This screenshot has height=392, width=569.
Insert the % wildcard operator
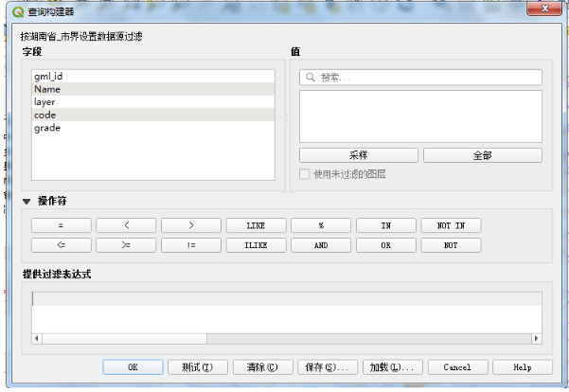click(x=321, y=225)
